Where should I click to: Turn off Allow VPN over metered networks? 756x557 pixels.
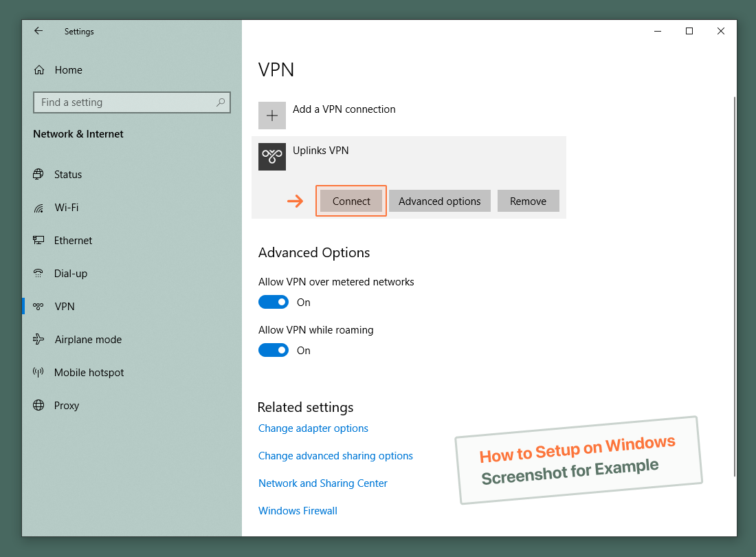pyautogui.click(x=274, y=302)
